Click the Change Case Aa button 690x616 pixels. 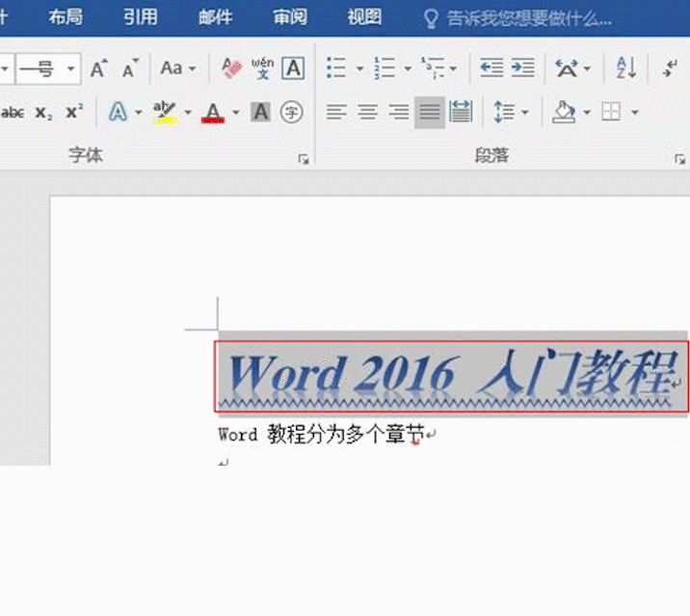[x=172, y=68]
